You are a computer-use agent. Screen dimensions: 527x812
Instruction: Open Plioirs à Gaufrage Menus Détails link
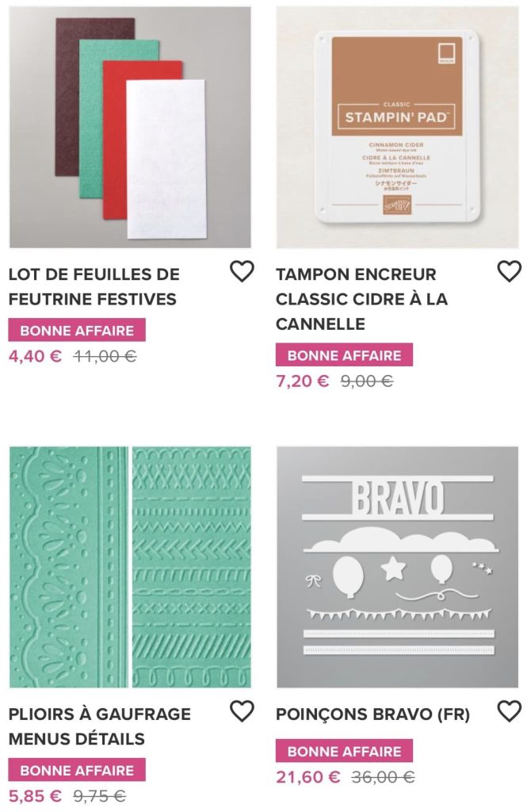click(99, 726)
